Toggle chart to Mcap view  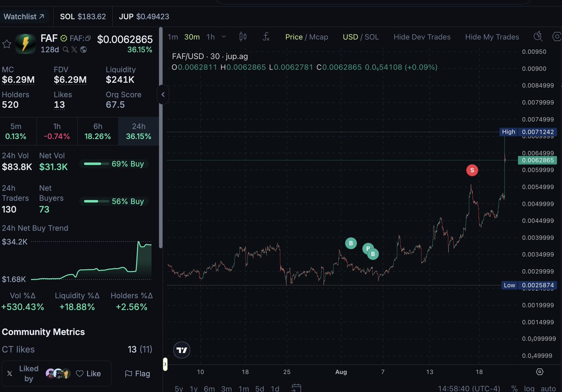(318, 37)
